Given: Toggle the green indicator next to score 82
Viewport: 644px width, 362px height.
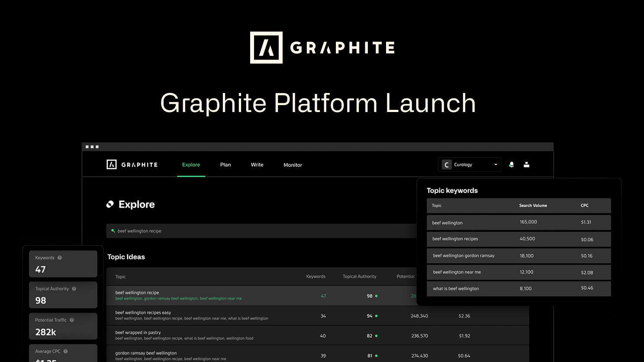Looking at the screenshot, I should click(377, 336).
